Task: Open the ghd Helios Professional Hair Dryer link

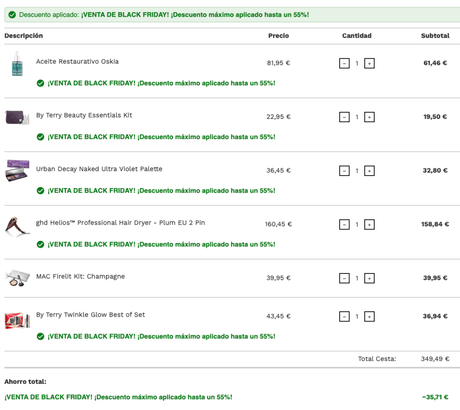Action: click(120, 223)
